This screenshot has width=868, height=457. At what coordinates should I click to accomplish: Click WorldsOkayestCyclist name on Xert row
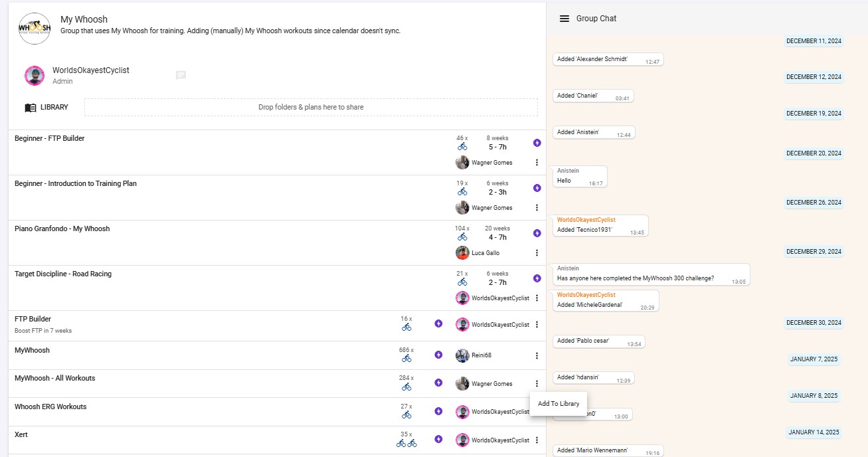coord(501,440)
